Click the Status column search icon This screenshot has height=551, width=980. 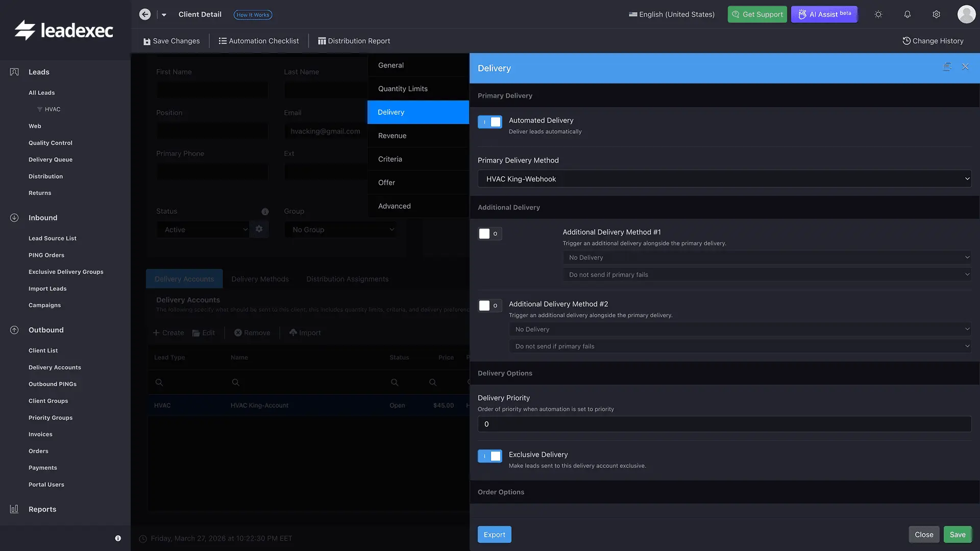point(395,382)
